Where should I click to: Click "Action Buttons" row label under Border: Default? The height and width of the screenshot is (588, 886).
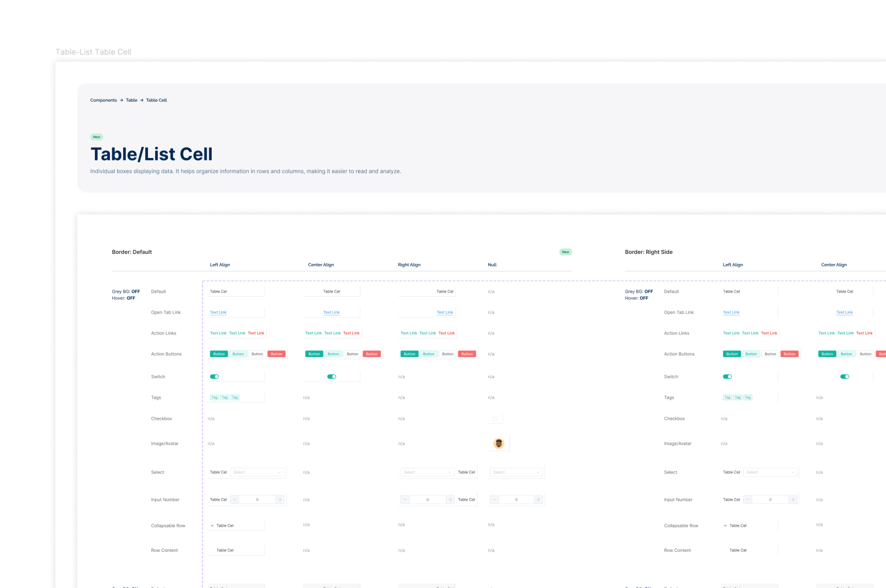point(166,354)
